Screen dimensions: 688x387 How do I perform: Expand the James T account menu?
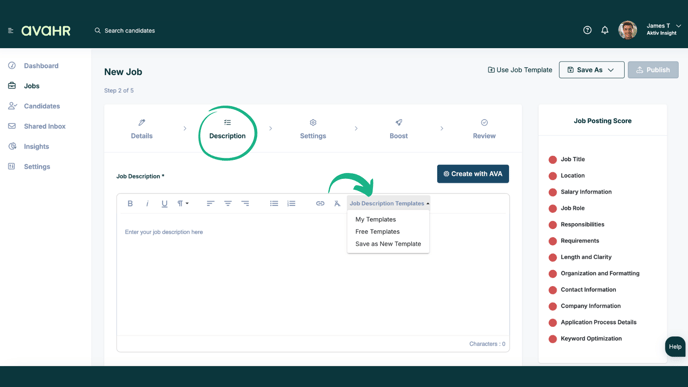click(x=678, y=26)
